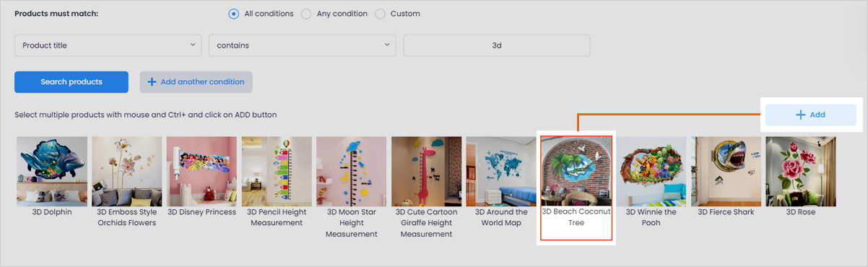Expand the contains operator dropdown
868x267 pixels.
coord(302,45)
